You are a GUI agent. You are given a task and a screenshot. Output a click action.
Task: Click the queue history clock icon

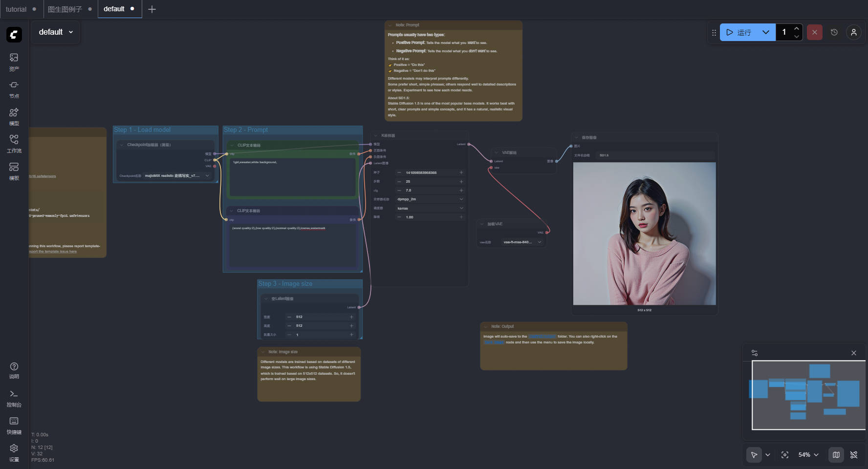[x=834, y=32]
